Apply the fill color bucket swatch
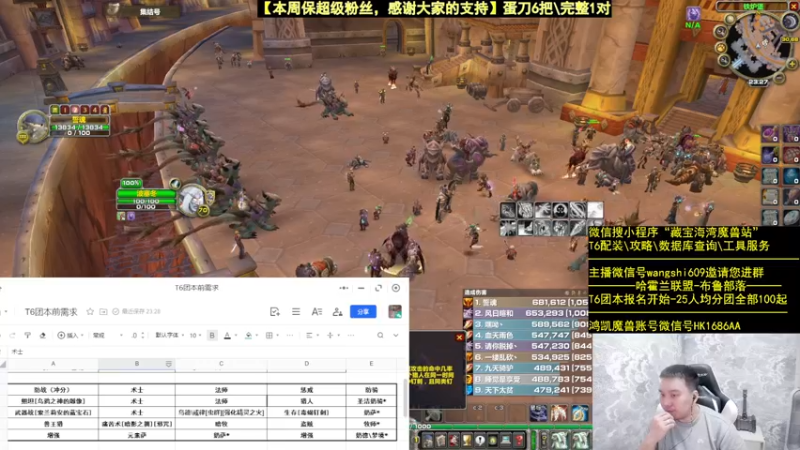This screenshot has width=800, height=450. click(x=248, y=335)
